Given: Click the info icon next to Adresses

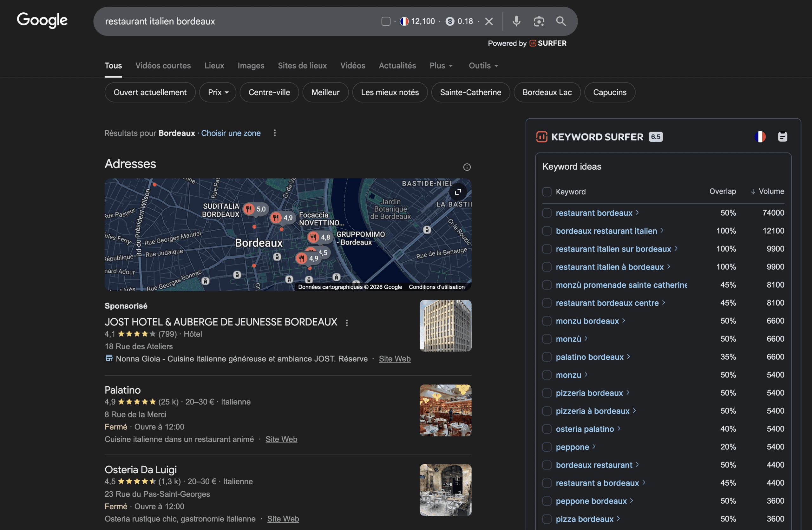Looking at the screenshot, I should 467,167.
